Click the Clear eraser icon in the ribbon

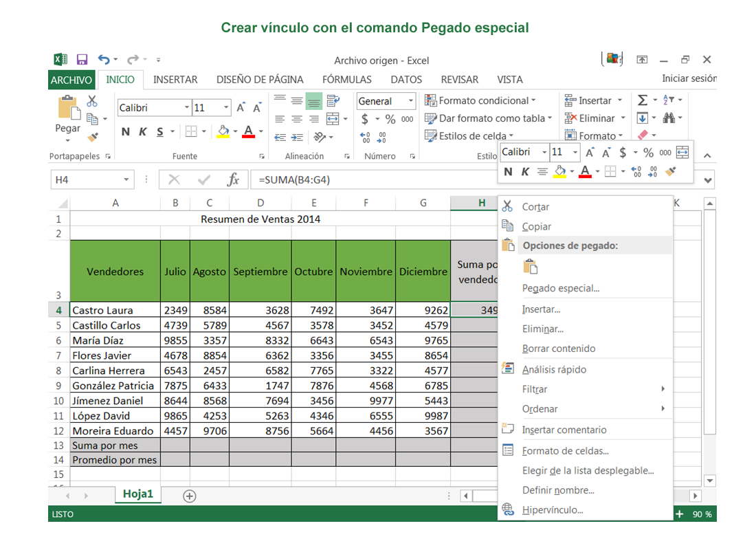pos(643,135)
